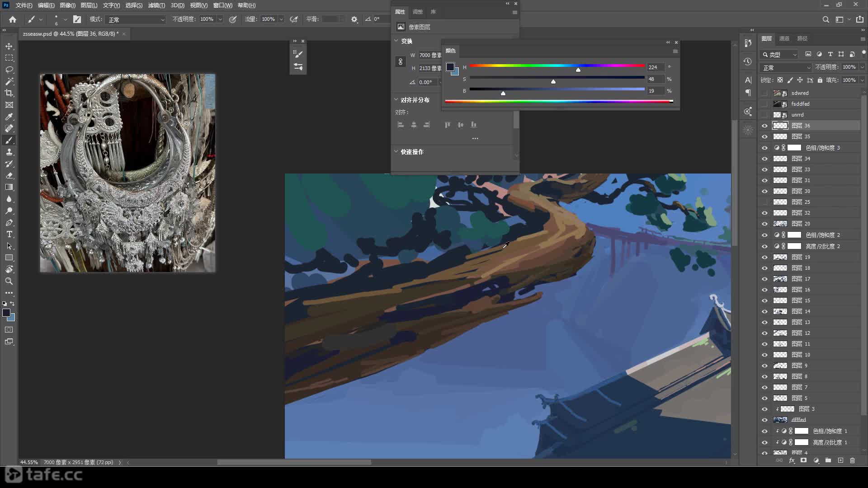Select the Lasso tool
868x488 pixels.
pyautogui.click(x=9, y=70)
